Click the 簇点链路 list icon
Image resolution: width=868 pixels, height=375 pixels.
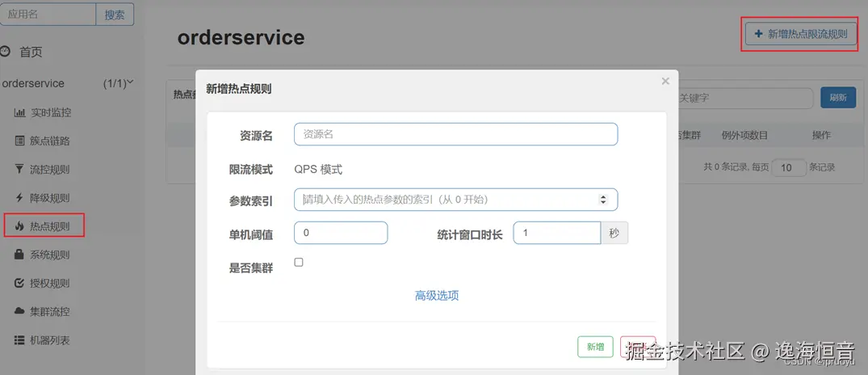click(x=19, y=141)
